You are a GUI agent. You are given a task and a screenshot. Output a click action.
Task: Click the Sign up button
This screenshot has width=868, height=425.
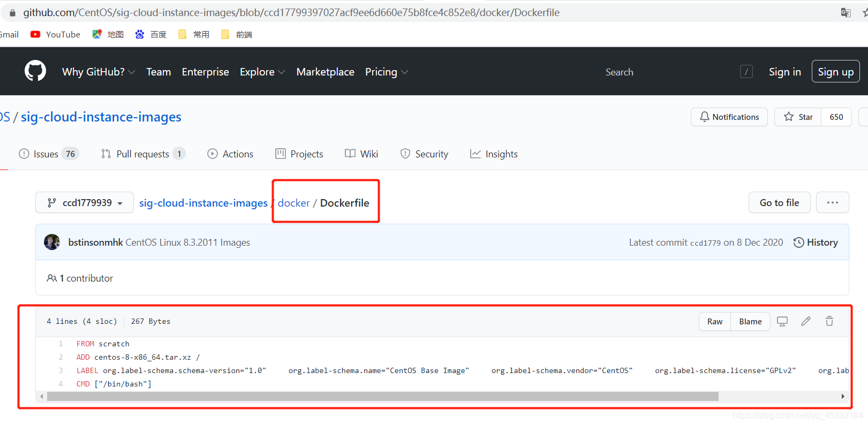point(835,72)
